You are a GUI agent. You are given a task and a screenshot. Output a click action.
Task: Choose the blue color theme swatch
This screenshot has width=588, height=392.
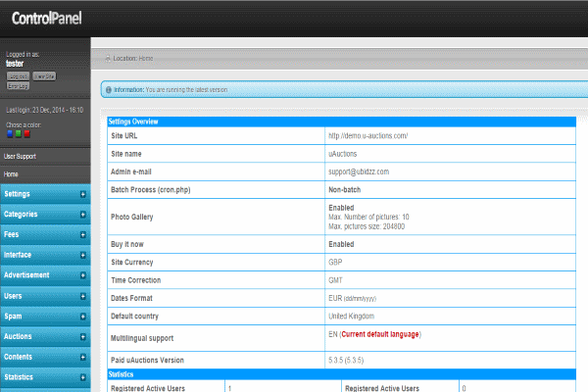10,134
